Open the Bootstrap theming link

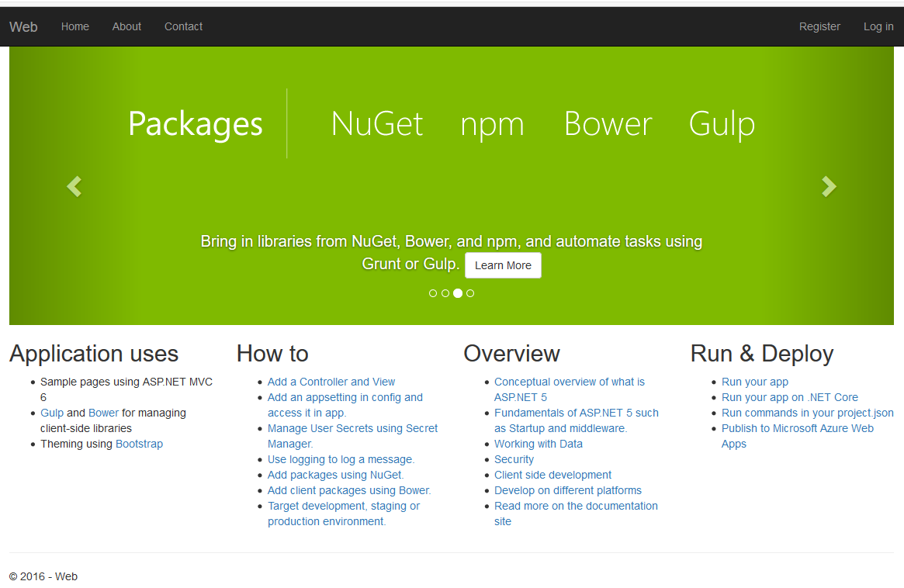point(140,444)
